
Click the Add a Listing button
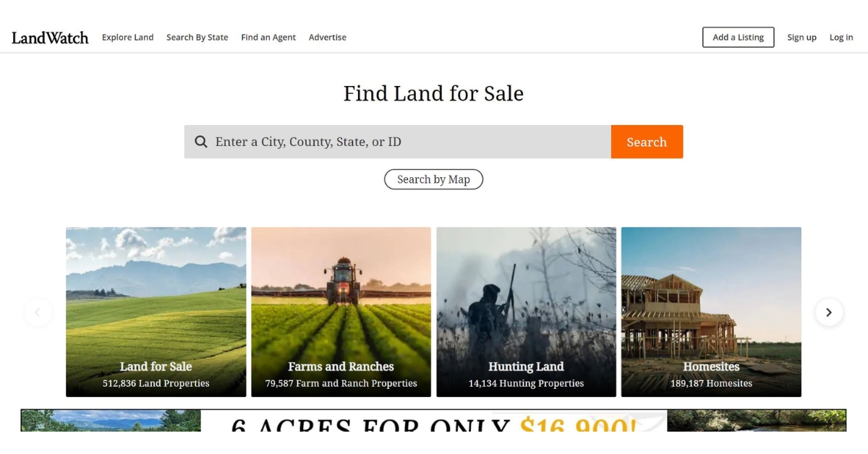[x=739, y=38]
